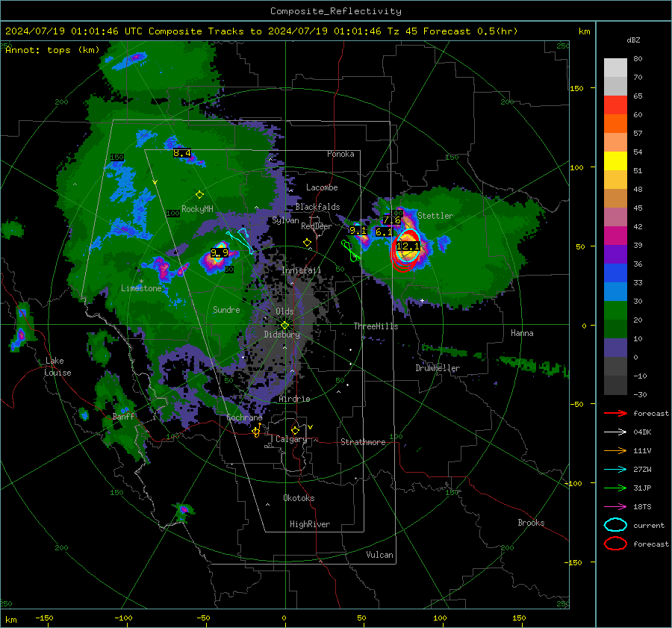This screenshot has width=672, height=628.
Task: Click the 12.1 storm top annotation
Action: pos(408,246)
